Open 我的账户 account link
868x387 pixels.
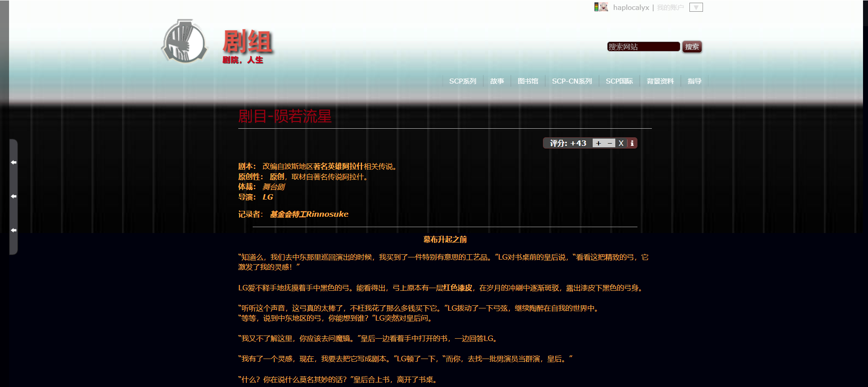(670, 8)
